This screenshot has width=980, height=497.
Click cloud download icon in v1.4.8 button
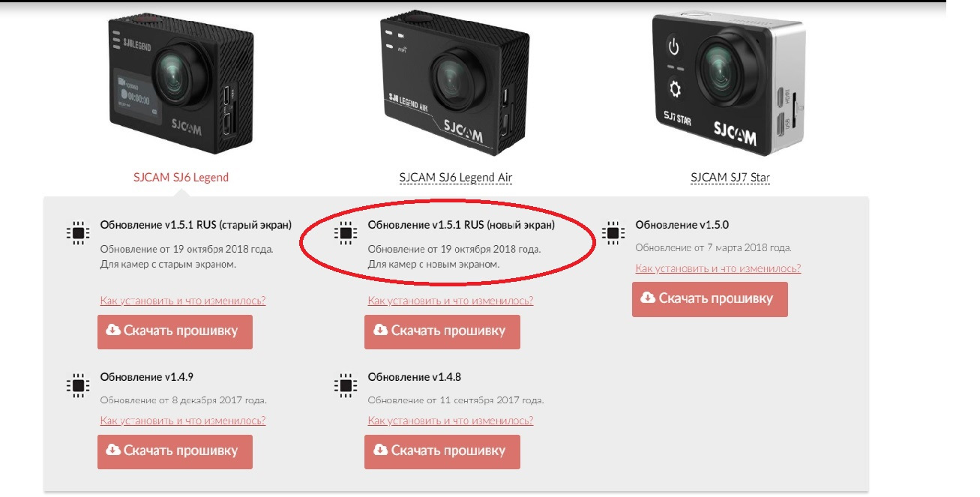pos(381,450)
